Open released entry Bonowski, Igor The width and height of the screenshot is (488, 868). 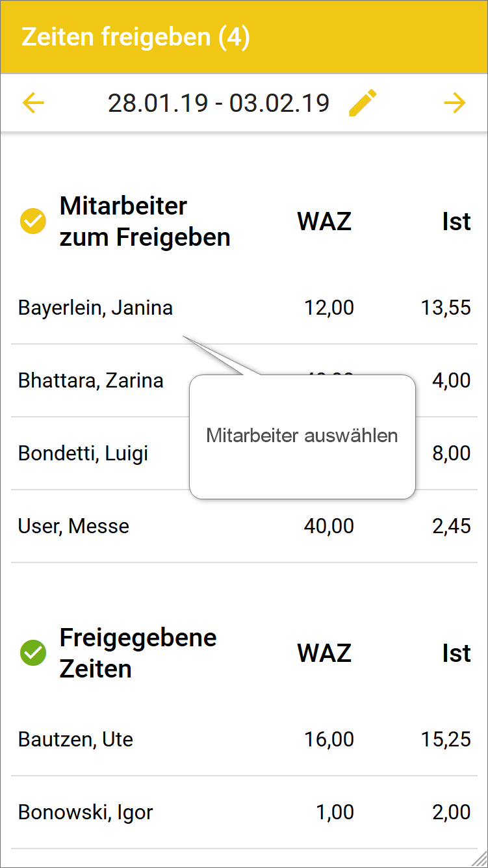tap(85, 812)
